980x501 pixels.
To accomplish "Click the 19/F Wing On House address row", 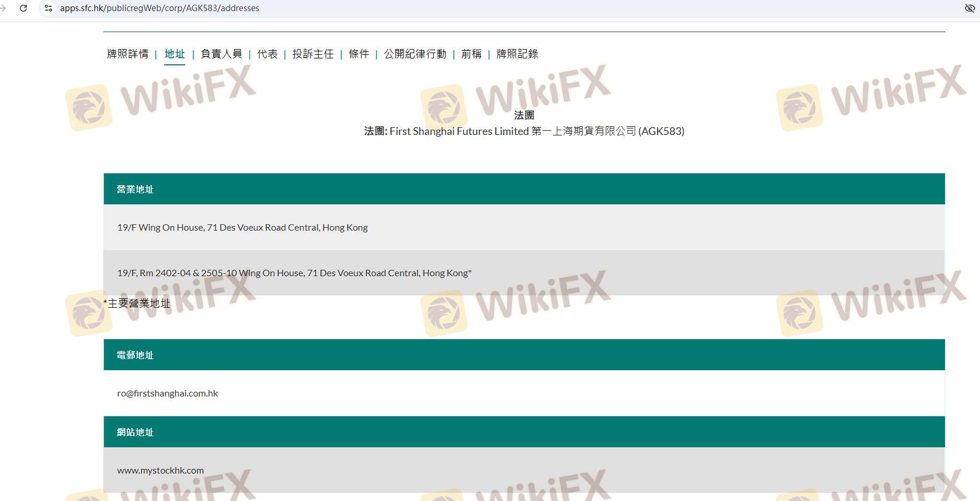I will (242, 228).
